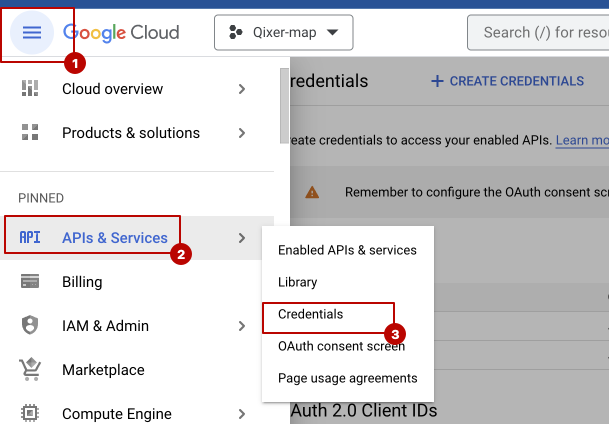Image resolution: width=609 pixels, height=424 pixels.
Task: Click the PINNED section label
Action: [41, 198]
